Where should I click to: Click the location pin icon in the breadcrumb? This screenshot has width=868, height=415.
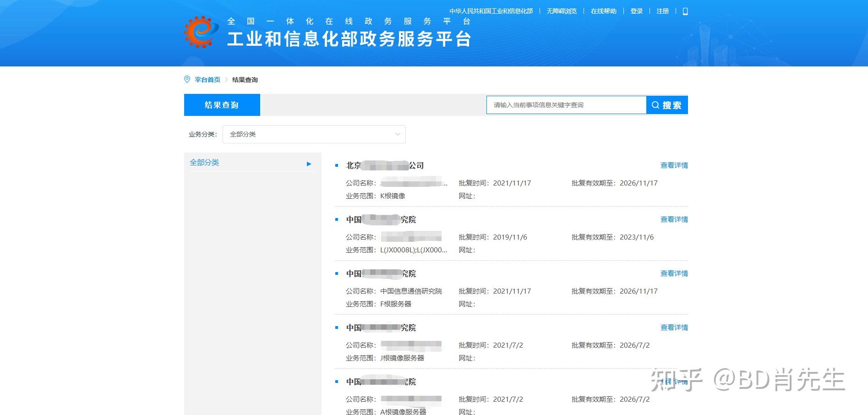coord(186,79)
